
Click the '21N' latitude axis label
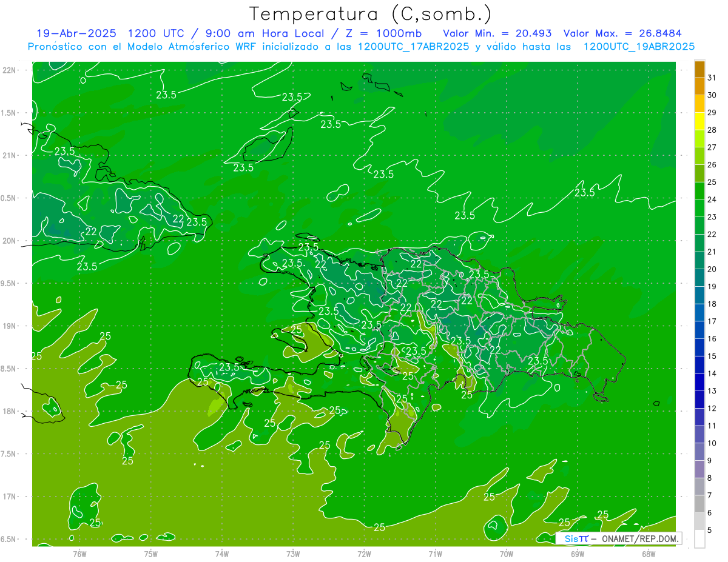tap(10, 155)
